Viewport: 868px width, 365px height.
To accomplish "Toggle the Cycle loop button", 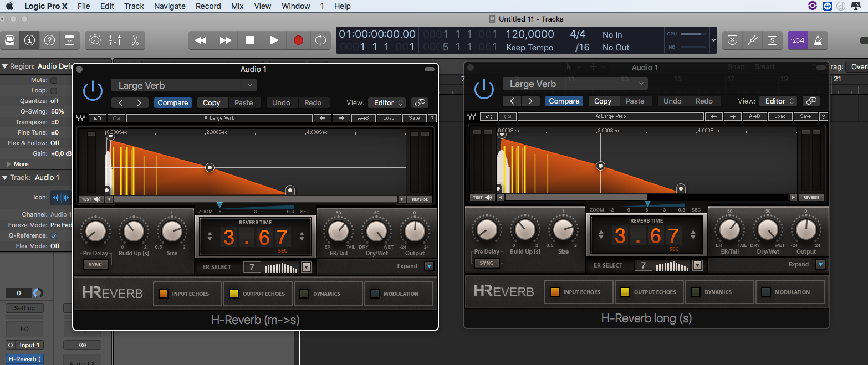I will click(x=320, y=40).
